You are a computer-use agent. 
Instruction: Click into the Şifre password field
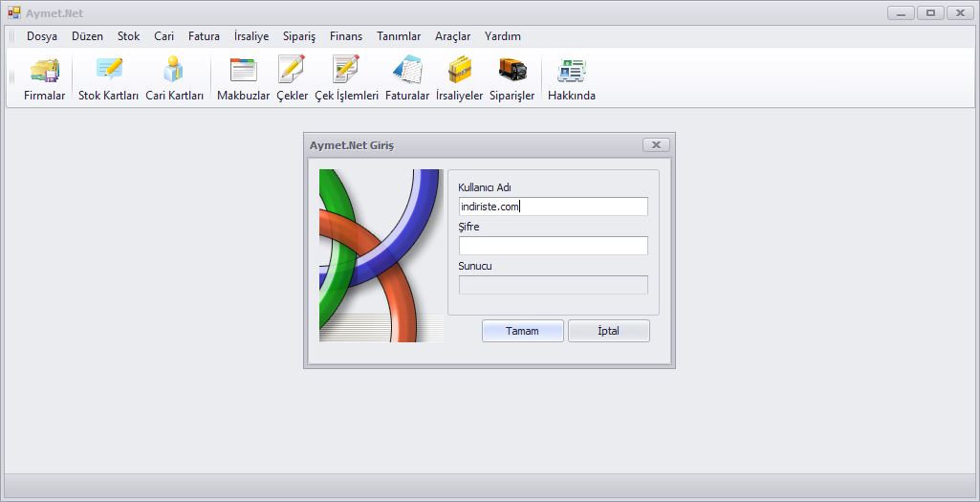pyautogui.click(x=554, y=246)
